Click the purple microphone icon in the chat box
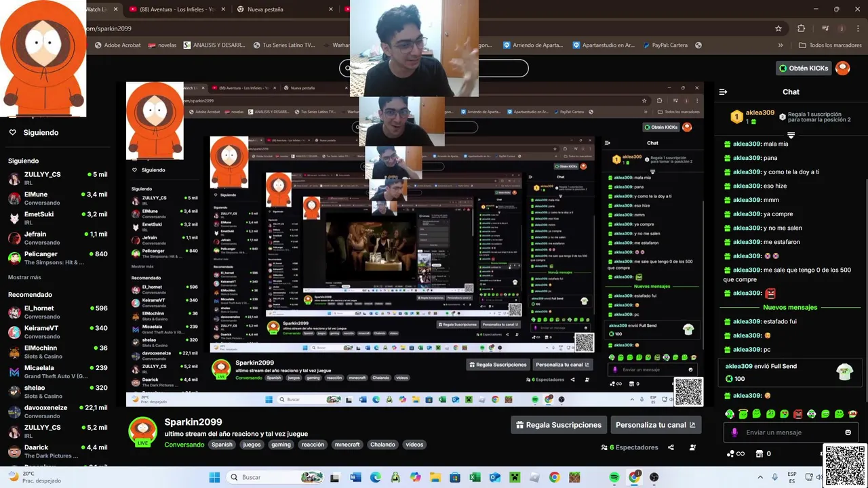 734,432
